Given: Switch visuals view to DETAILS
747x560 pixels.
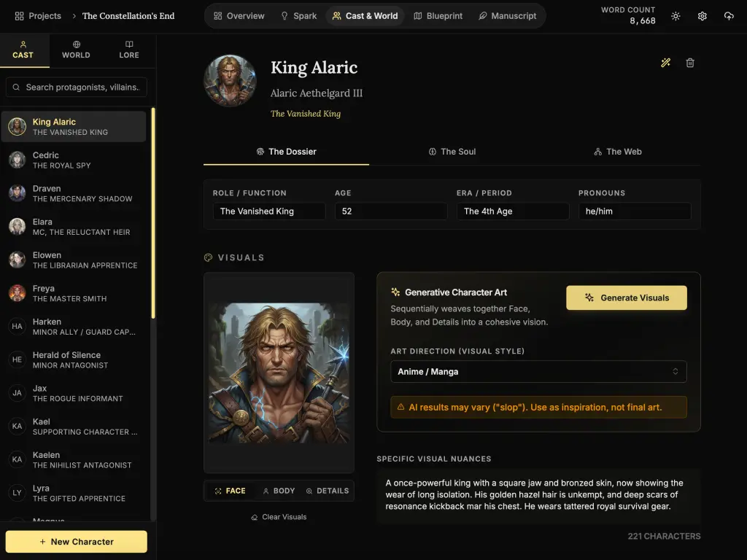Looking at the screenshot, I should point(328,491).
